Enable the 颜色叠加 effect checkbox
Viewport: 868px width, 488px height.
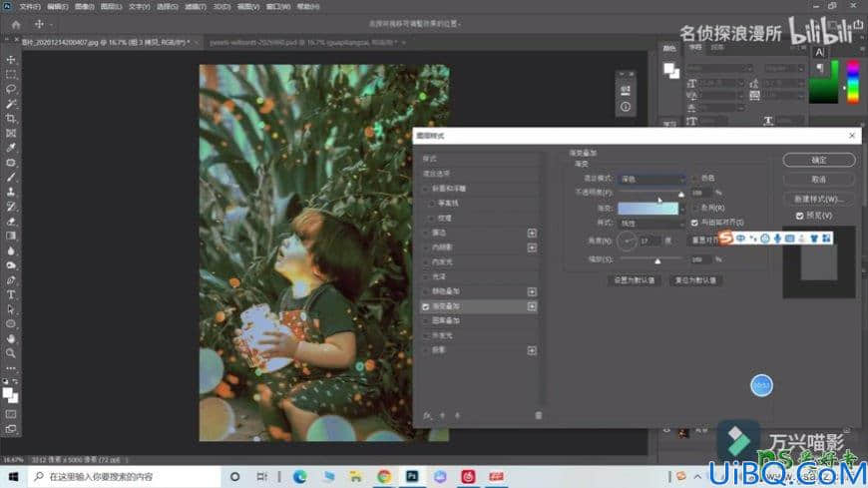pos(426,292)
